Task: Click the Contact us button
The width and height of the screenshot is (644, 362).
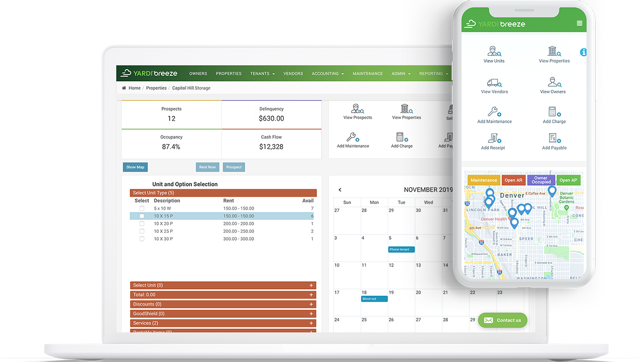Action: click(x=503, y=320)
